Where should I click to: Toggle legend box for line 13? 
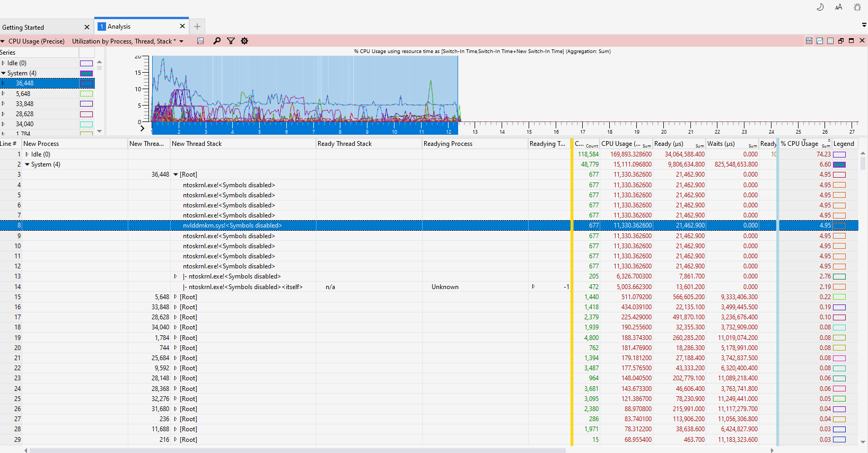click(839, 276)
